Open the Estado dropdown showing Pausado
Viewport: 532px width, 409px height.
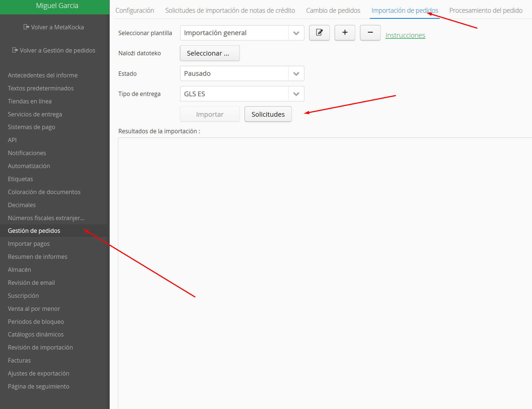(296, 74)
